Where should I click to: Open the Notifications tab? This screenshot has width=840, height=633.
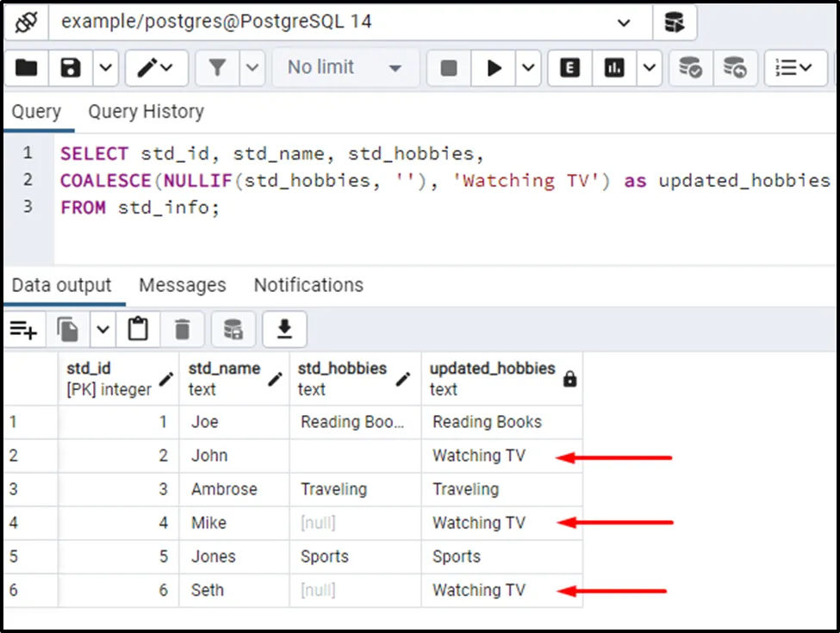coord(308,285)
